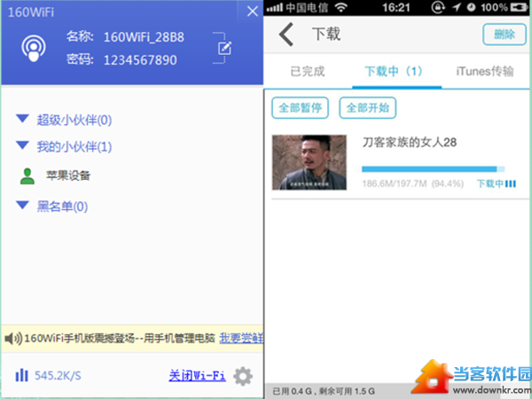Click the 160WiFi hotspot signal logo

pos(35,49)
